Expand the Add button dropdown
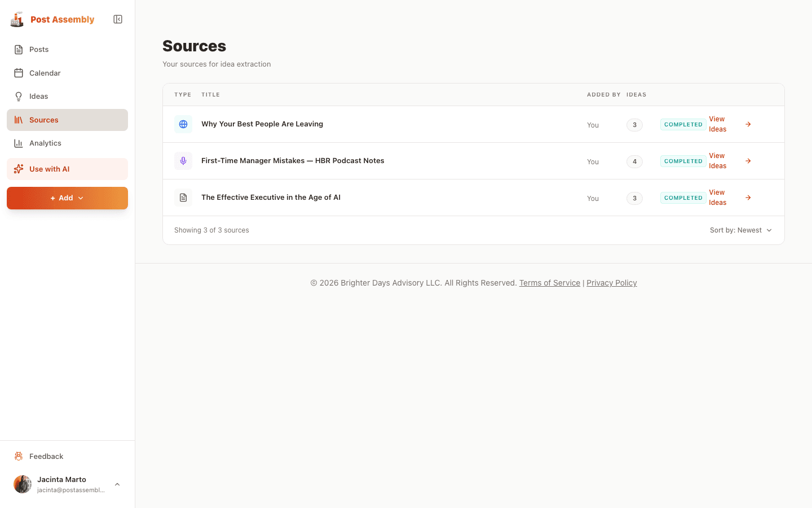Screen dimensions: 812x508 tap(67, 198)
